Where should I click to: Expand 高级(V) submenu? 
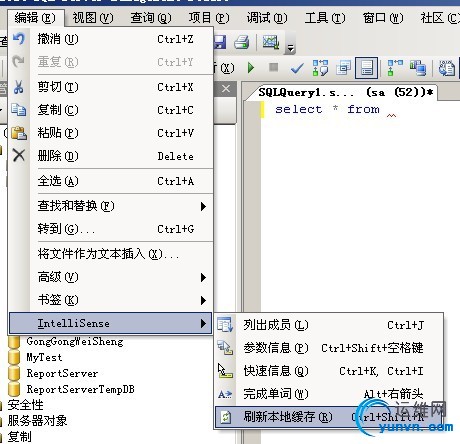pos(110,277)
